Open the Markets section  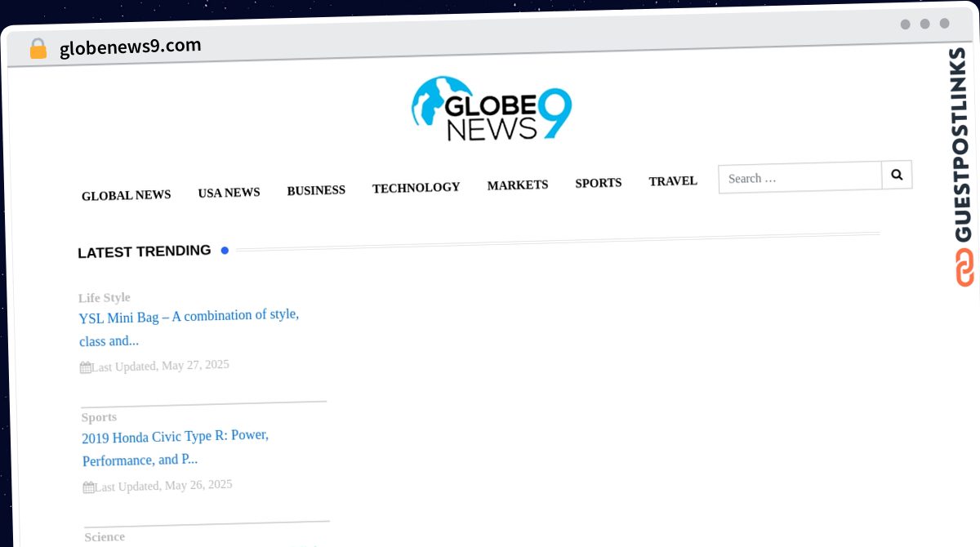pyautogui.click(x=518, y=185)
